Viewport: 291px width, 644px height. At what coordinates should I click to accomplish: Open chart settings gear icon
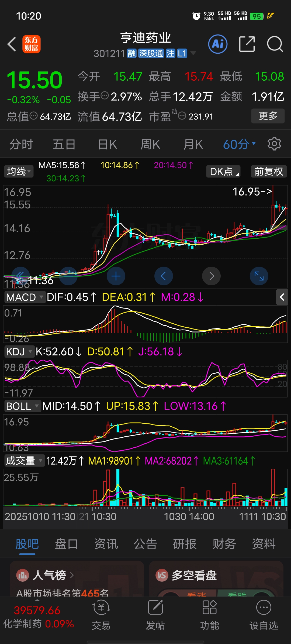274,144
